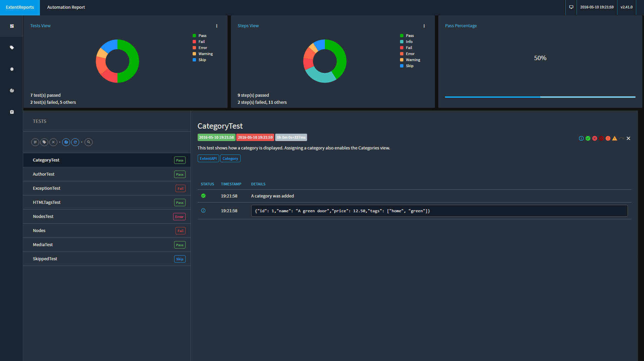
Task: Click the ExtentReports logo link
Action: pos(20,7)
